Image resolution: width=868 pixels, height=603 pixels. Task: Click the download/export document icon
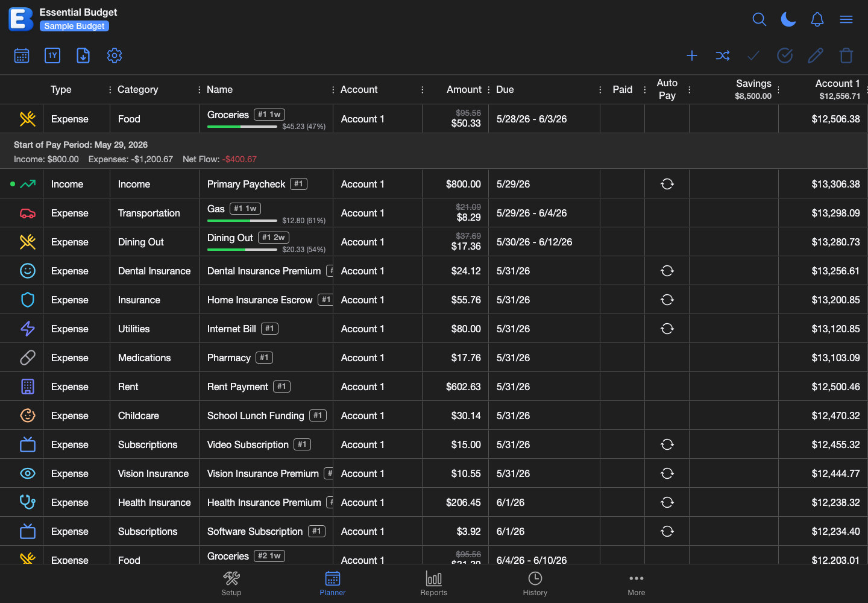pyautogui.click(x=83, y=55)
